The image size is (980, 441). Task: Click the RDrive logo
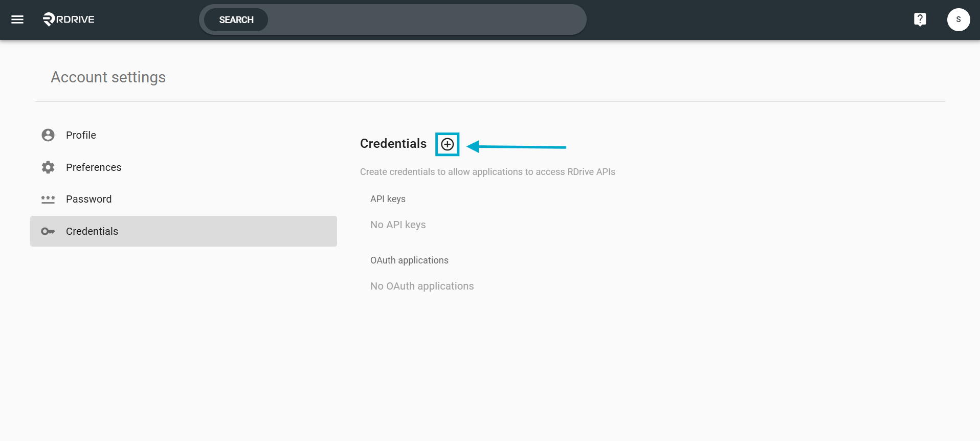tap(69, 19)
